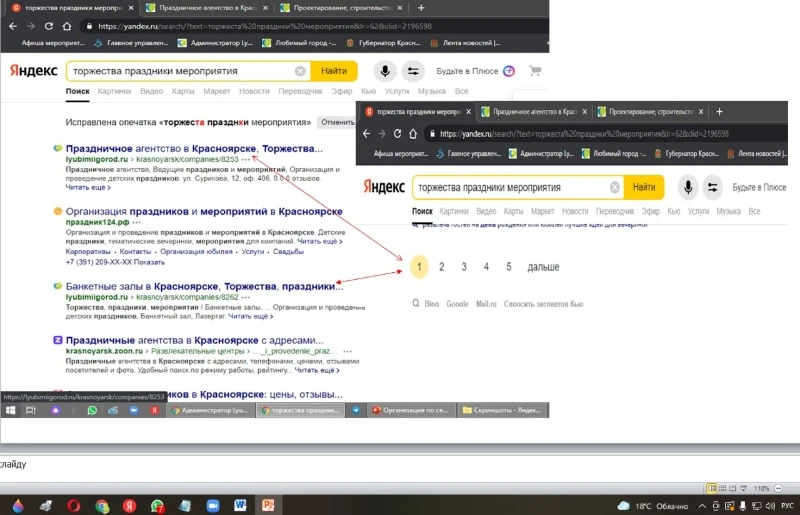The width and height of the screenshot is (800, 515).
Task: Open the options menu next to праздник124.рф
Action: (x=137, y=222)
